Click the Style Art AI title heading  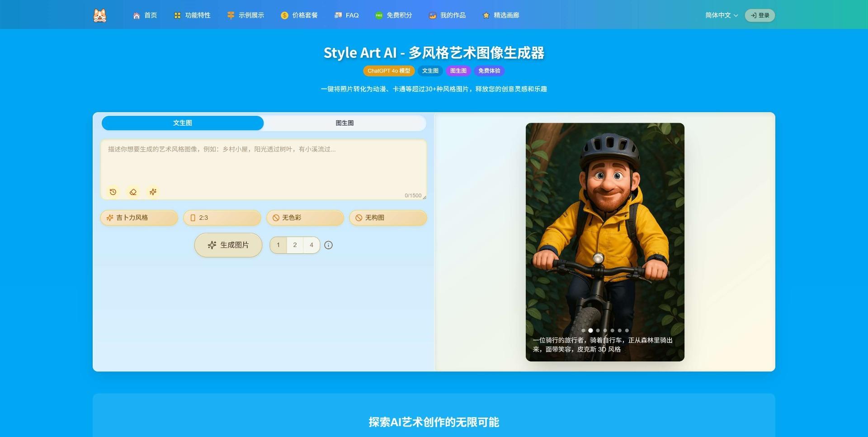point(434,53)
